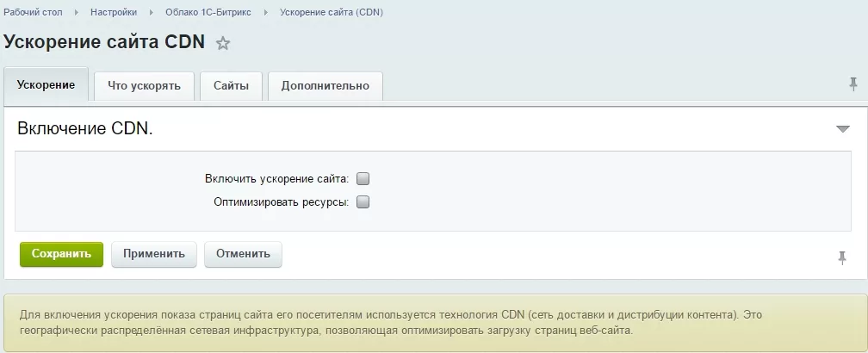Image resolution: width=868 pixels, height=353 pixels.
Task: Click Ускорение сайта (CDN) breadcrumb link
Action: point(332,12)
